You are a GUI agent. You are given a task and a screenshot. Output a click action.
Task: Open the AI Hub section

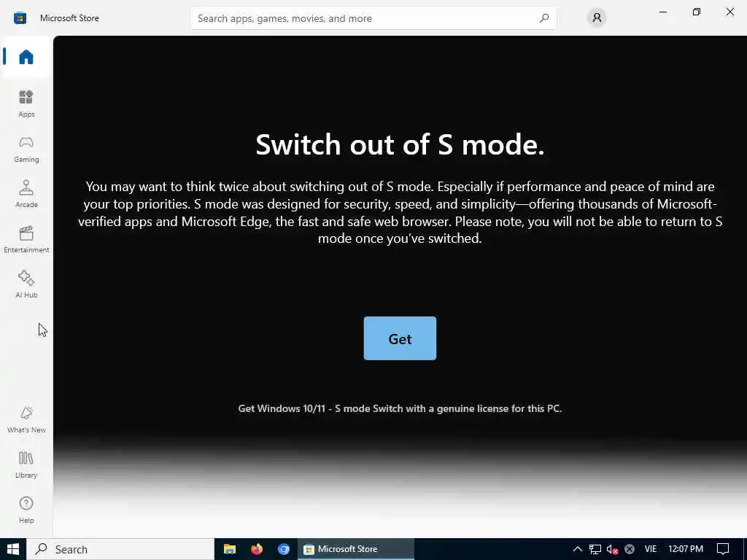click(x=26, y=284)
